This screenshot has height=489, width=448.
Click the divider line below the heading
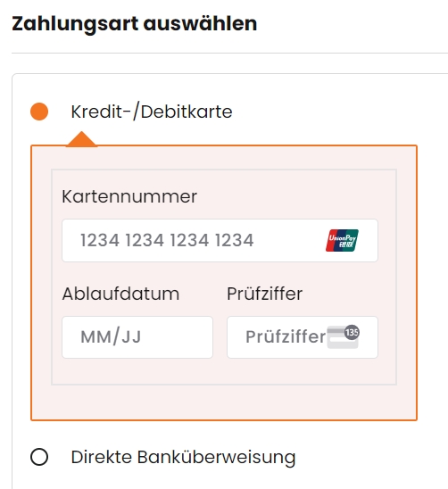tap(229, 53)
